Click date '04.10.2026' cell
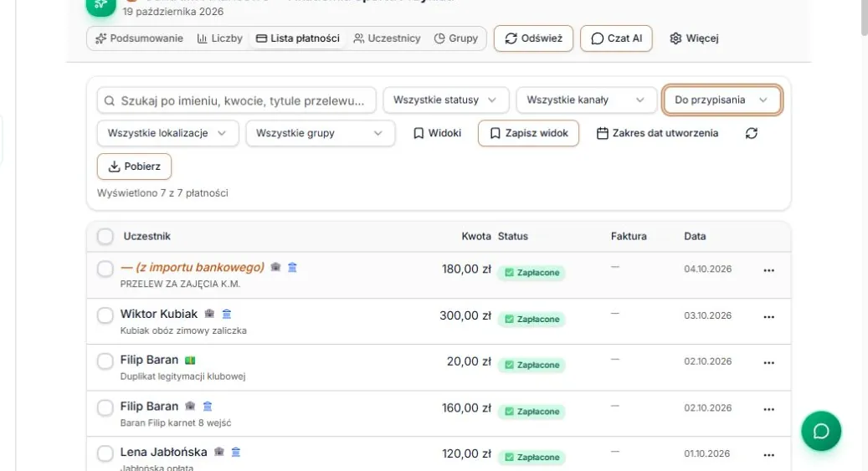The image size is (868, 471). point(708,269)
